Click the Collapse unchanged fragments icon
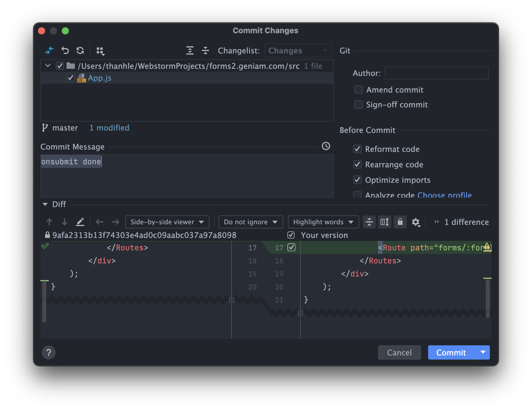This screenshot has width=532, height=410. click(369, 222)
